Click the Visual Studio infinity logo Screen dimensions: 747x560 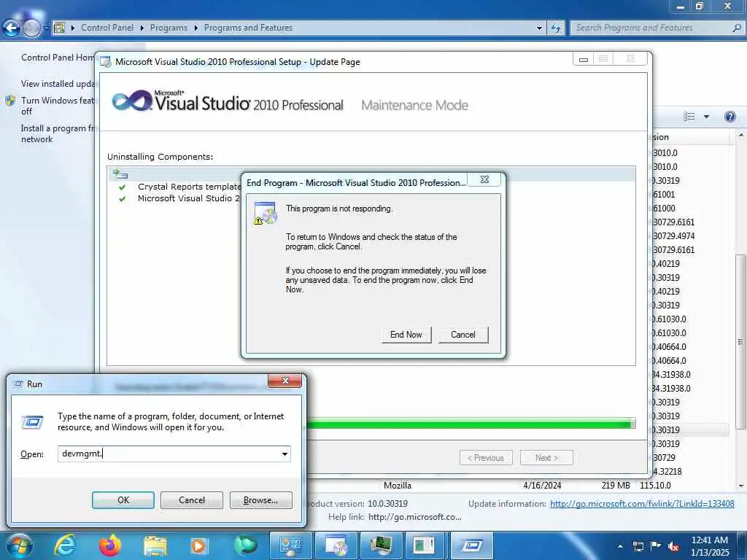[x=132, y=101]
